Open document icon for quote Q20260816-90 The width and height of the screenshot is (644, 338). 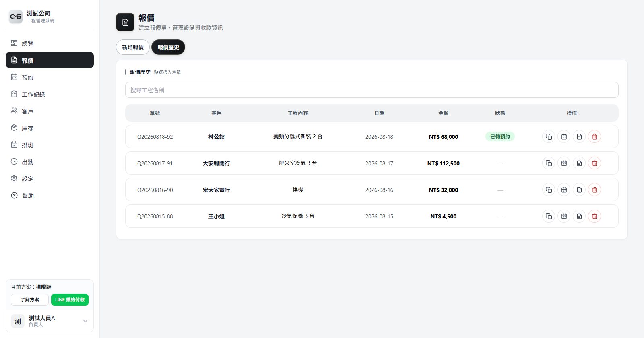click(x=579, y=190)
